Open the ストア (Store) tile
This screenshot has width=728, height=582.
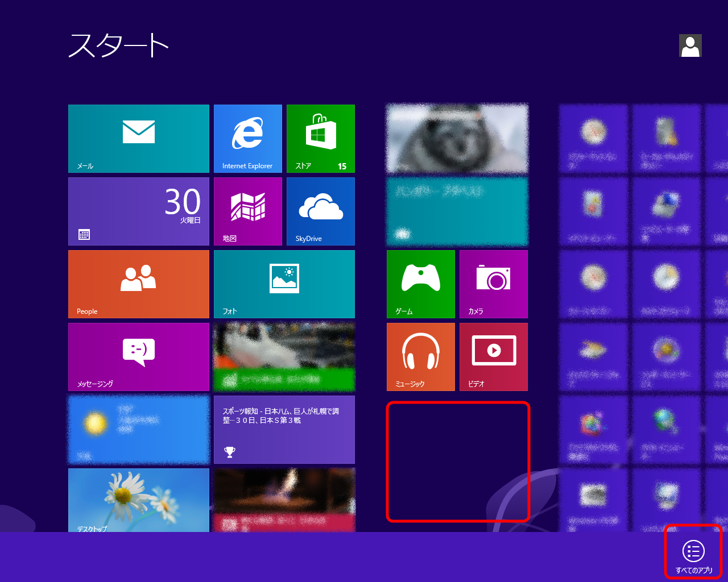click(321, 139)
